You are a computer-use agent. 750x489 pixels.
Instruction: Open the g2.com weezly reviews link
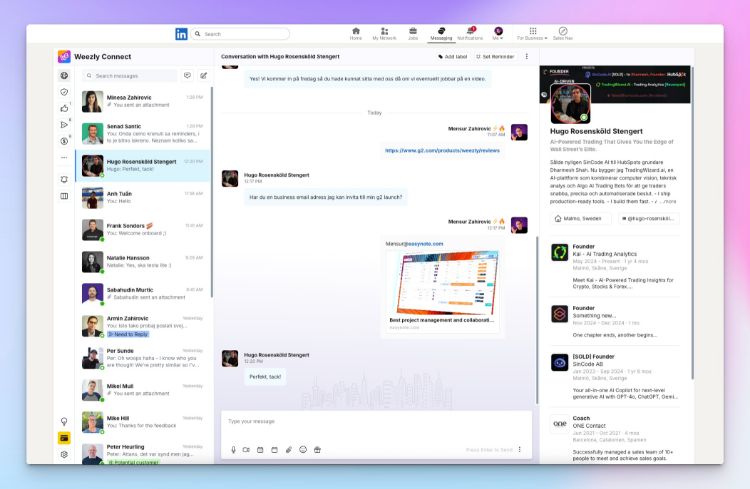[x=442, y=150]
